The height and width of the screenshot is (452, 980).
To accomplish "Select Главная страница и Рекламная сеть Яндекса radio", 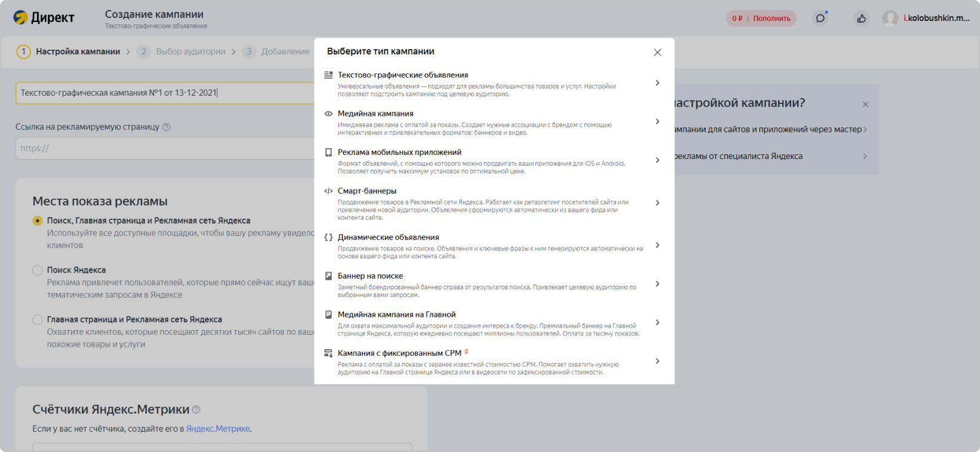I will pyautogui.click(x=38, y=320).
